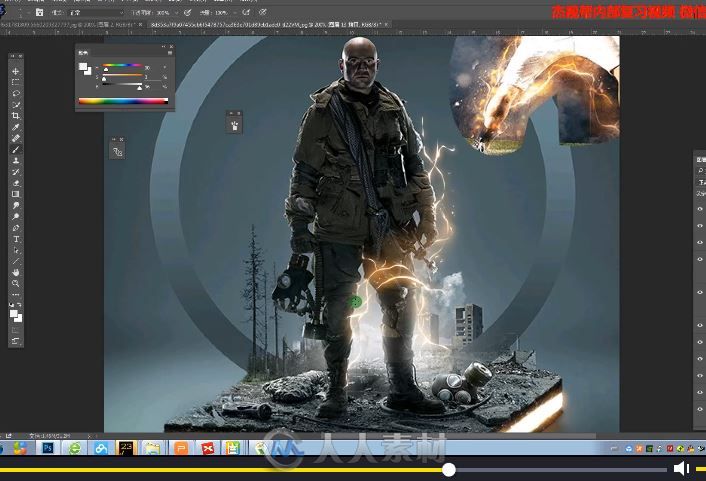Select the Hand tool

[x=16, y=272]
